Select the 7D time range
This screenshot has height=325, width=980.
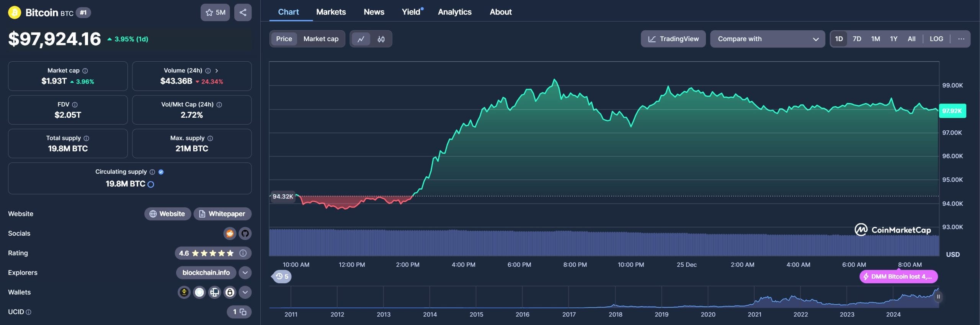click(857, 39)
